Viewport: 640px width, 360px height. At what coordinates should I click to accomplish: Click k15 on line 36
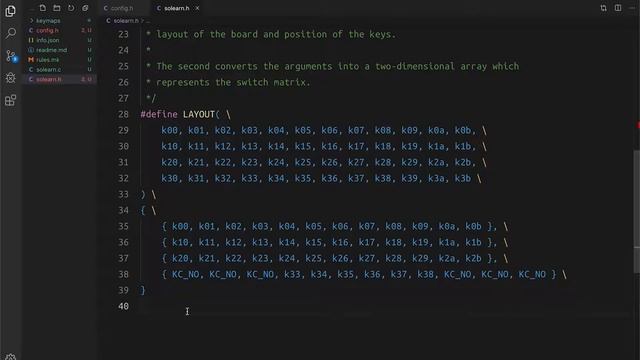tap(313, 242)
